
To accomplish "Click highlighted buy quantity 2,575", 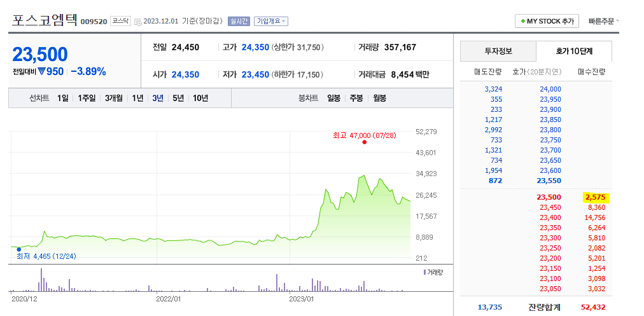I will [597, 198].
